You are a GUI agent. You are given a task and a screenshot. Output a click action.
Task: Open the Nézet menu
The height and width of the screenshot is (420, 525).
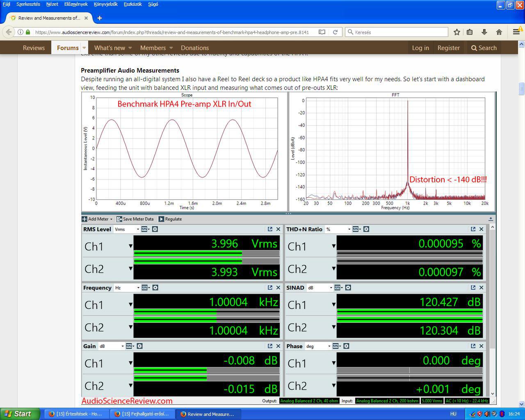click(x=52, y=4)
